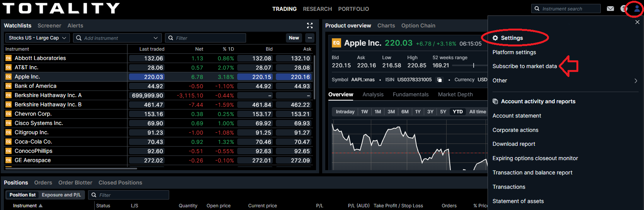The image size is (644, 210).
Task: Select the 3M chart range
Action: pos(391,112)
